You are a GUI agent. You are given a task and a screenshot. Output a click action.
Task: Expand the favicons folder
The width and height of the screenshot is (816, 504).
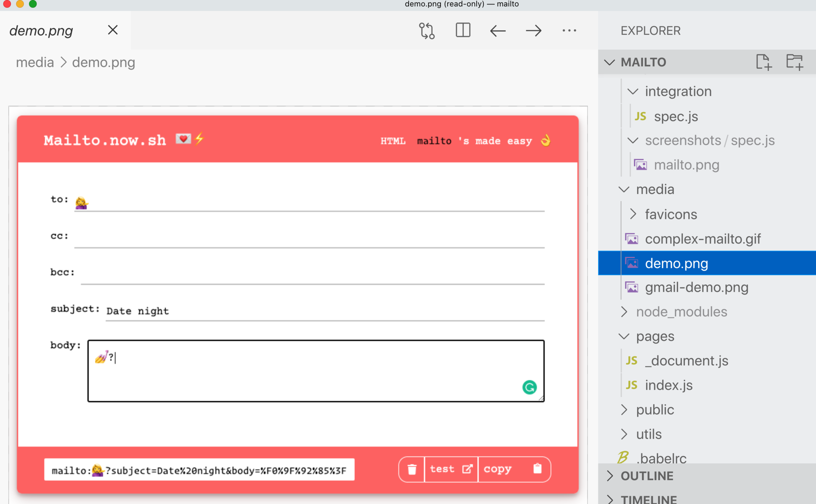point(633,214)
